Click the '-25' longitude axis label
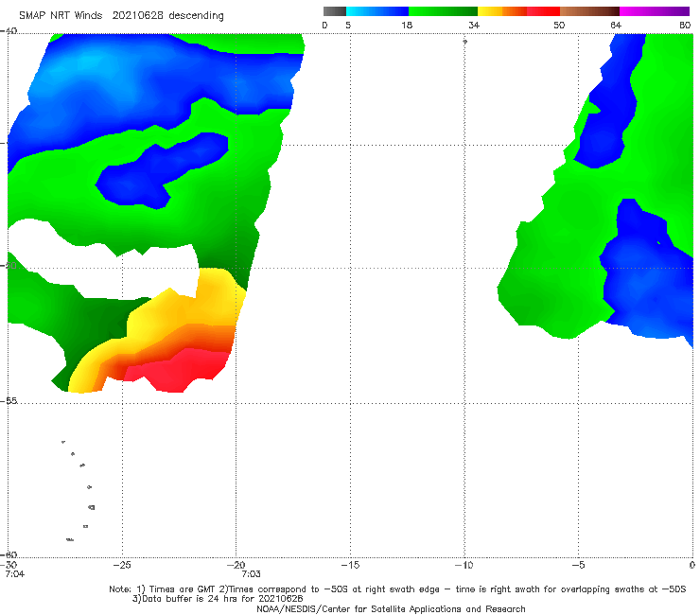This screenshot has height=615, width=700. coord(122,565)
